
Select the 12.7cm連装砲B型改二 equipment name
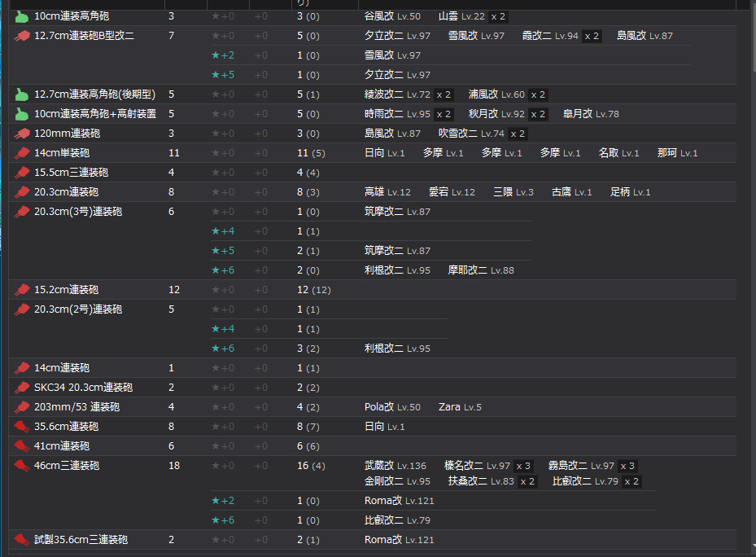(85, 36)
